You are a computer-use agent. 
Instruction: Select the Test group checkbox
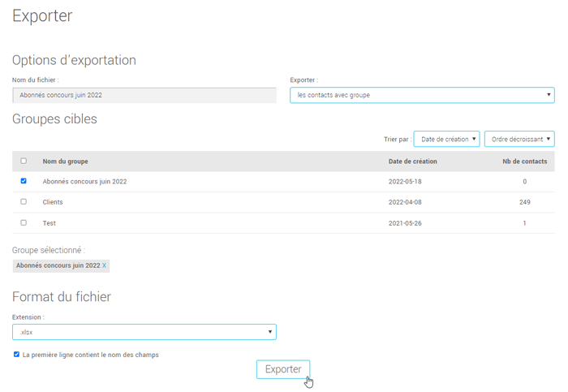24,222
